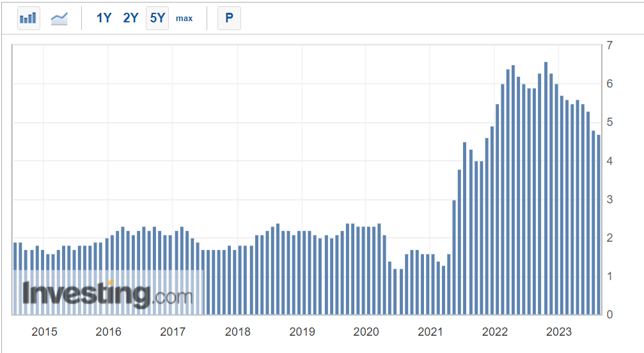Click the y-axis value 1
The image size is (644, 353).
pos(609,276)
